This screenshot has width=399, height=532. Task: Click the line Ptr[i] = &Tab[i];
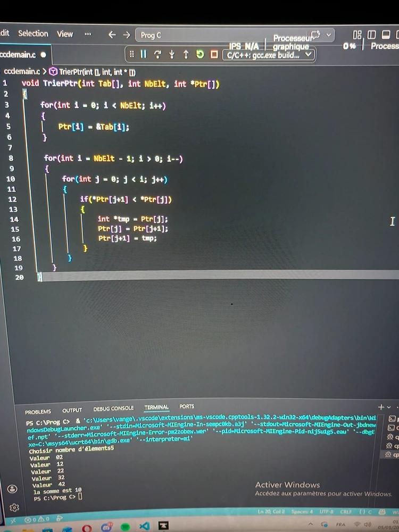click(x=94, y=127)
